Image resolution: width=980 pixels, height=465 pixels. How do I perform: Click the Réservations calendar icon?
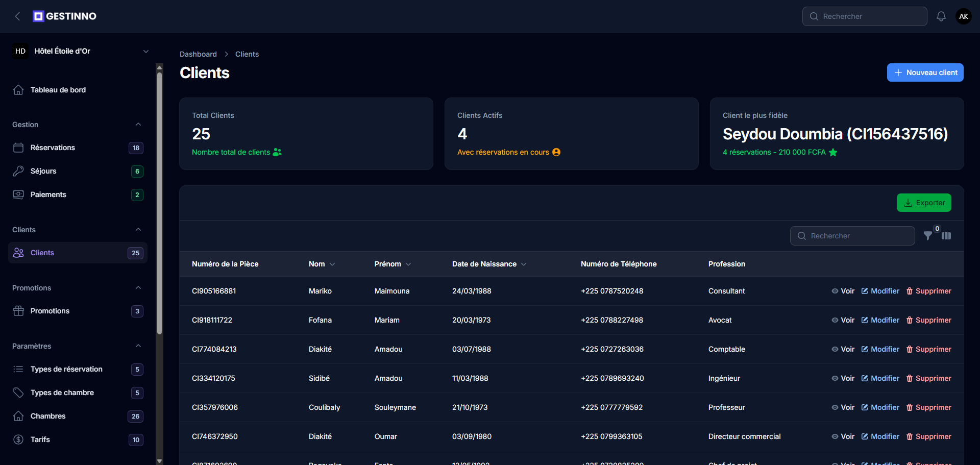pyautogui.click(x=18, y=148)
